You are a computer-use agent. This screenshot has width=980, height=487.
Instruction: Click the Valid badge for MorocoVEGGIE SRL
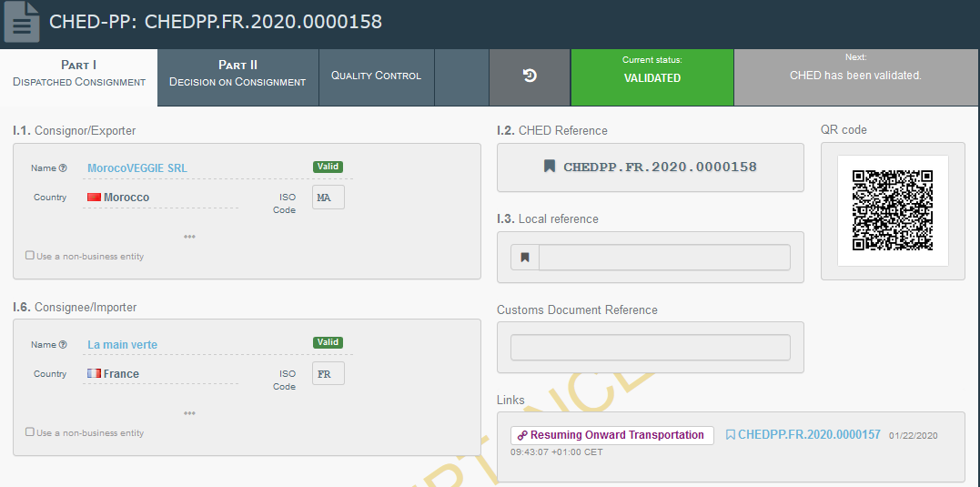[328, 167]
